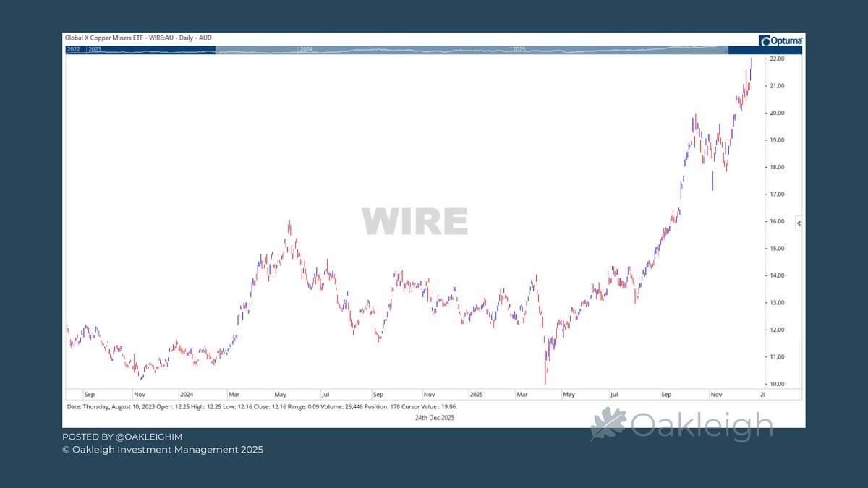The width and height of the screenshot is (868, 488).
Task: Click the 'High: 12.25' status value
Action: [x=206, y=407]
